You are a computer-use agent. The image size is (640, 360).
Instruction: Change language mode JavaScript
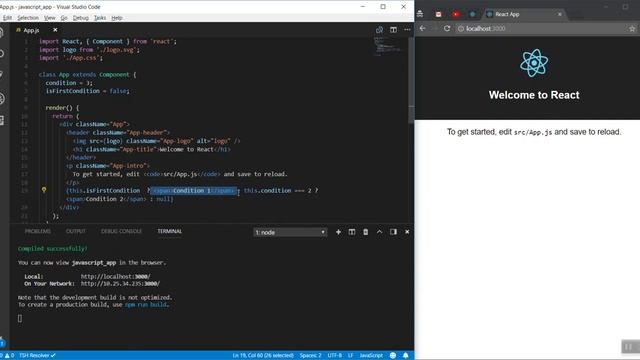point(371,356)
